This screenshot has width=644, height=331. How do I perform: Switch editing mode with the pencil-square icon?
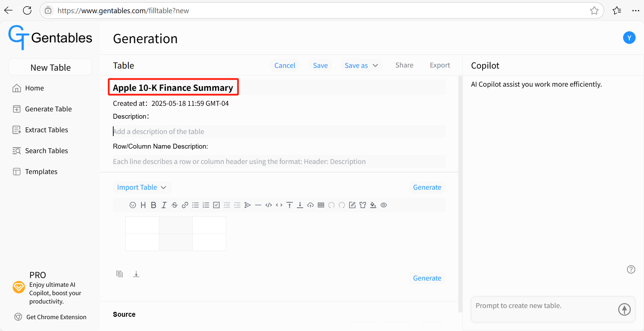[352, 205]
